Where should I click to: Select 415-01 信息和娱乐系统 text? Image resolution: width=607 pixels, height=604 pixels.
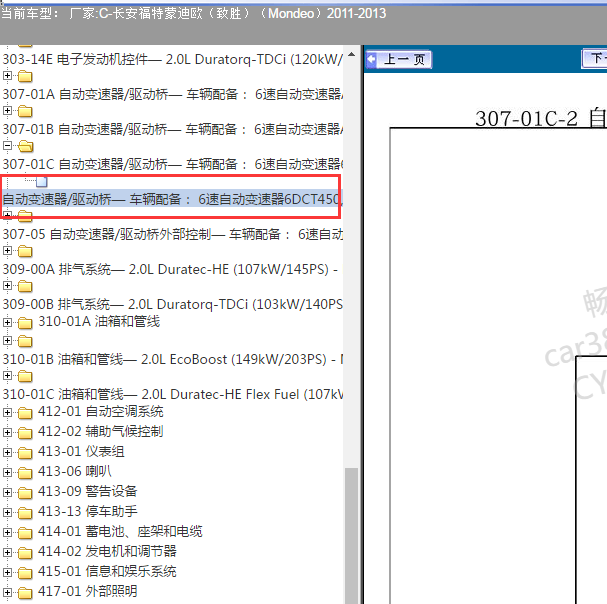click(107, 571)
